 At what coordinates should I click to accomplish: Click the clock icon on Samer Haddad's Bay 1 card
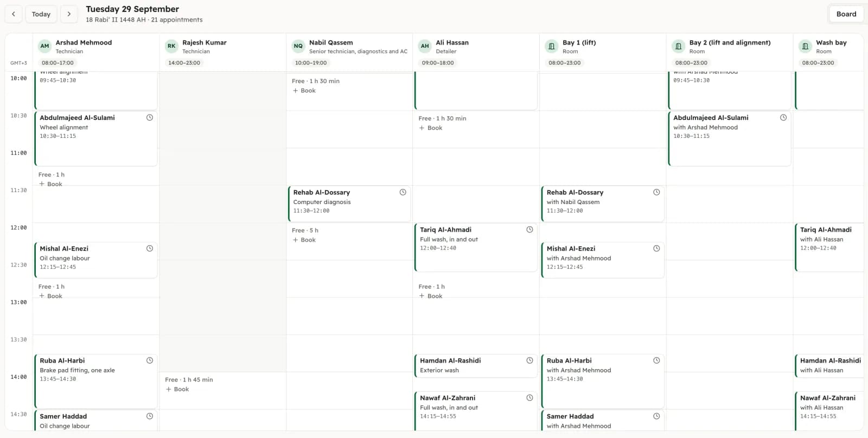coord(656,416)
